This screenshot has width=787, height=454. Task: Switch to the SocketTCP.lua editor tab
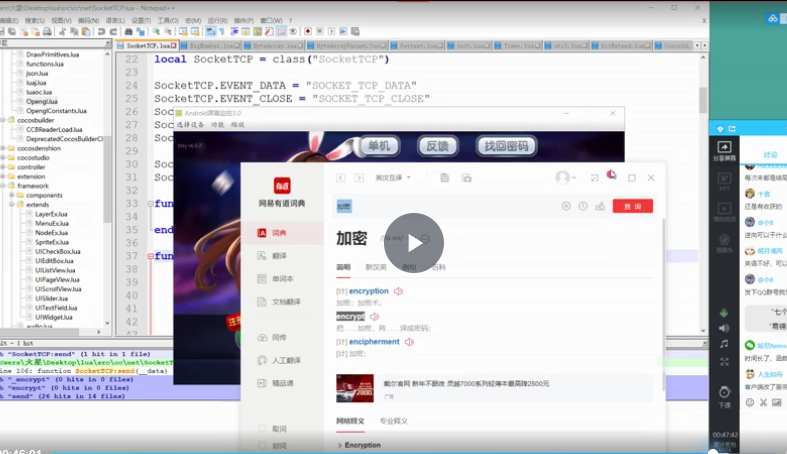click(x=147, y=46)
